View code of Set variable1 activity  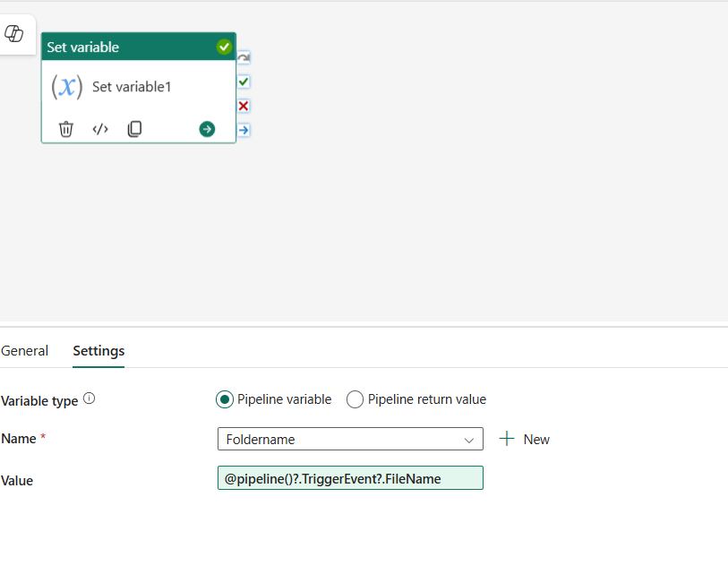coord(100,129)
